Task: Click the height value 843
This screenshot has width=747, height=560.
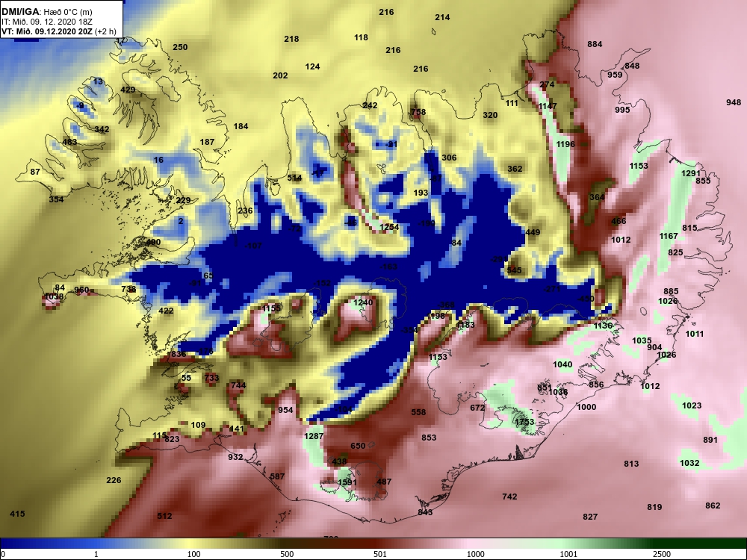Action: pyautogui.click(x=425, y=512)
